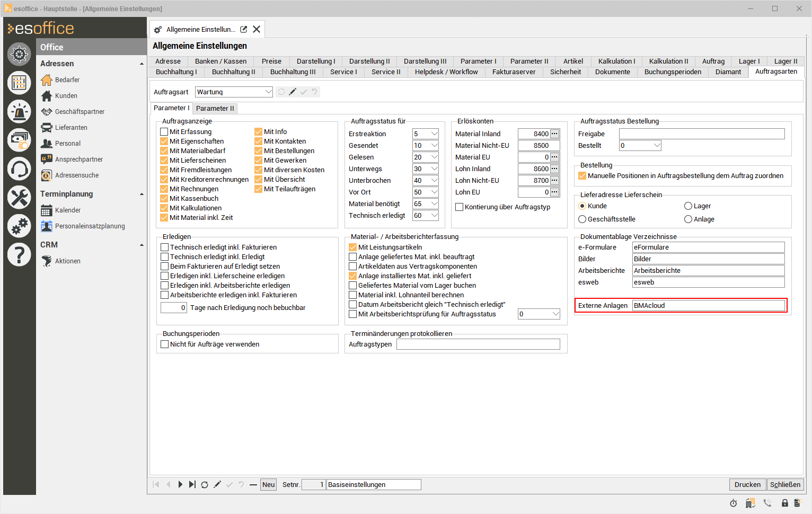The width and height of the screenshot is (812, 514).
Task: Enable Mit Erfassung checkbox
Action: pyautogui.click(x=164, y=132)
